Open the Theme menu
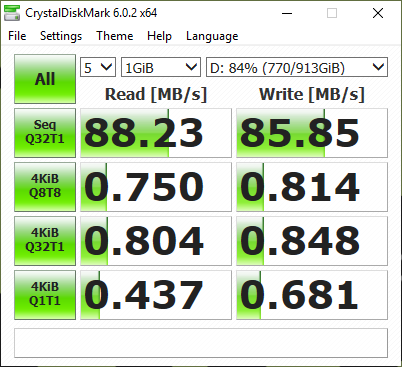 coord(115,36)
